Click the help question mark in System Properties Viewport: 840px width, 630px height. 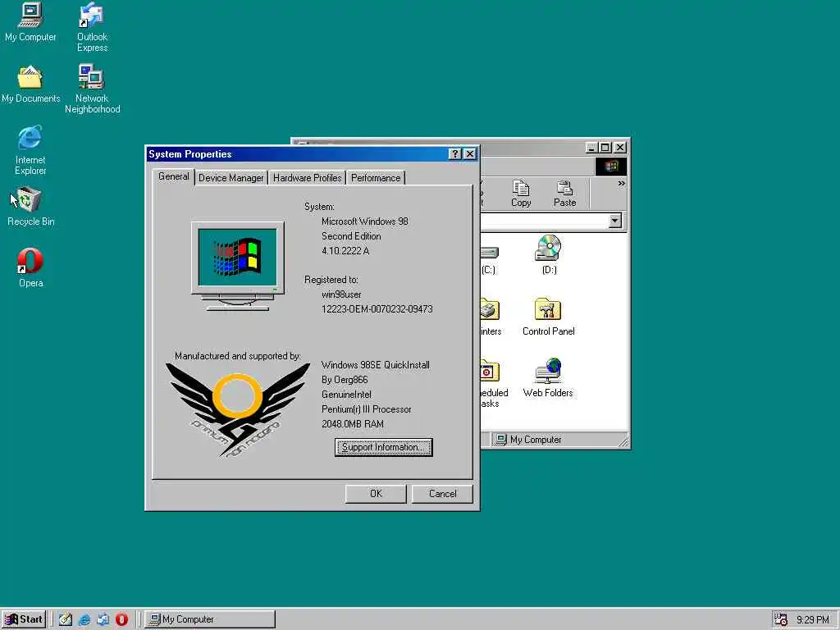coord(454,154)
